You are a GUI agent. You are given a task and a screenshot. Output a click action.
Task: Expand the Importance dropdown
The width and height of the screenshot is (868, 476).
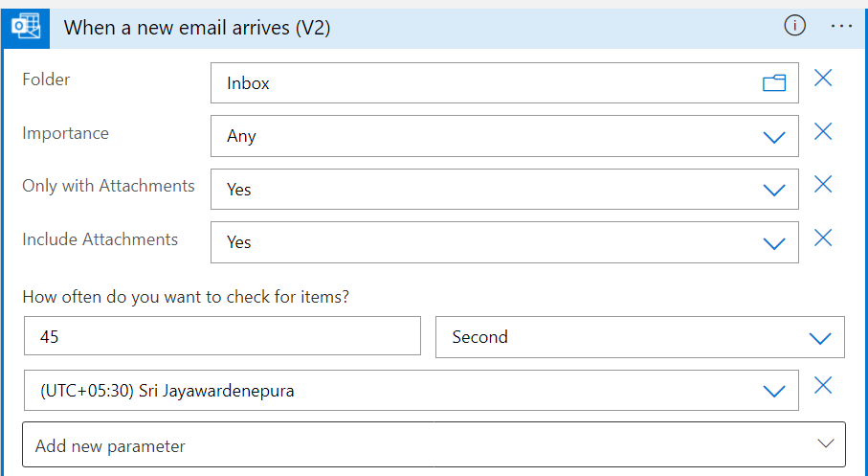click(774, 137)
